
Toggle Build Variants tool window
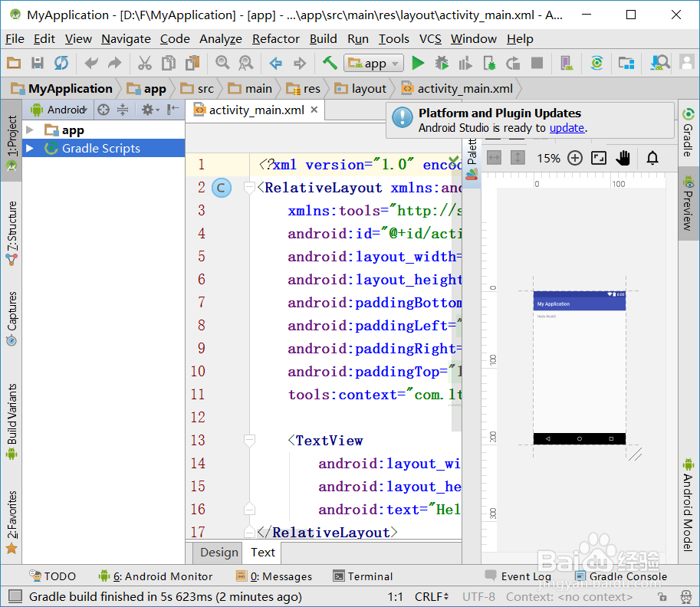12,421
